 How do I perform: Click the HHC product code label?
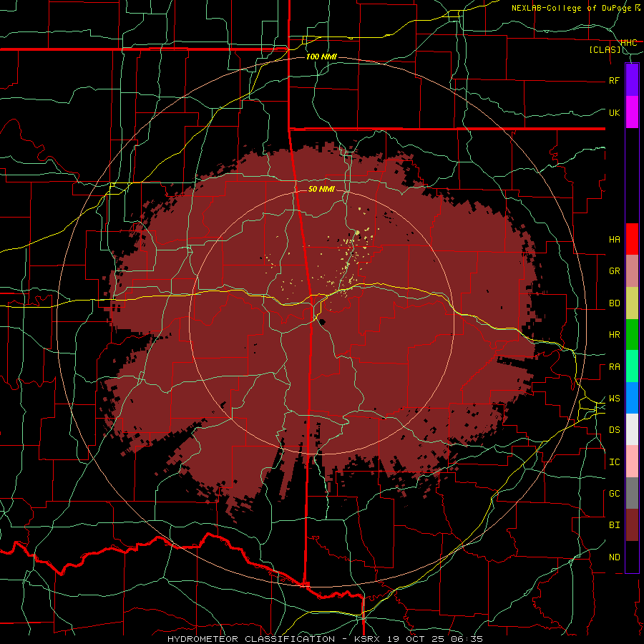click(629, 43)
